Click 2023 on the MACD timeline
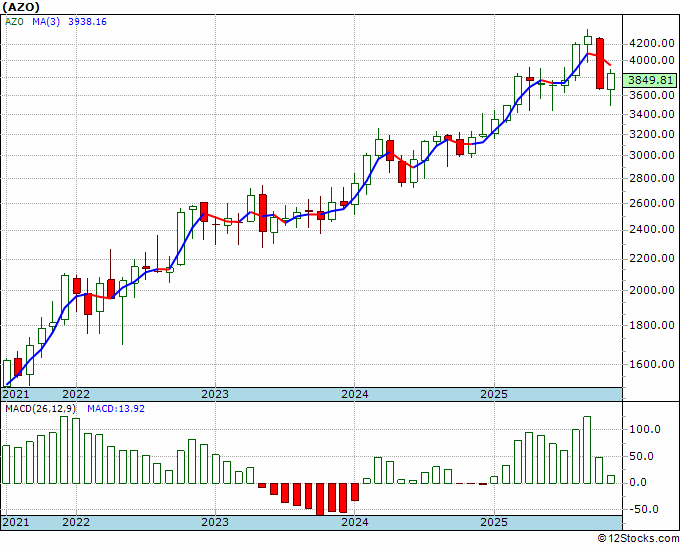Screen dimensions: 680x546 215,522
